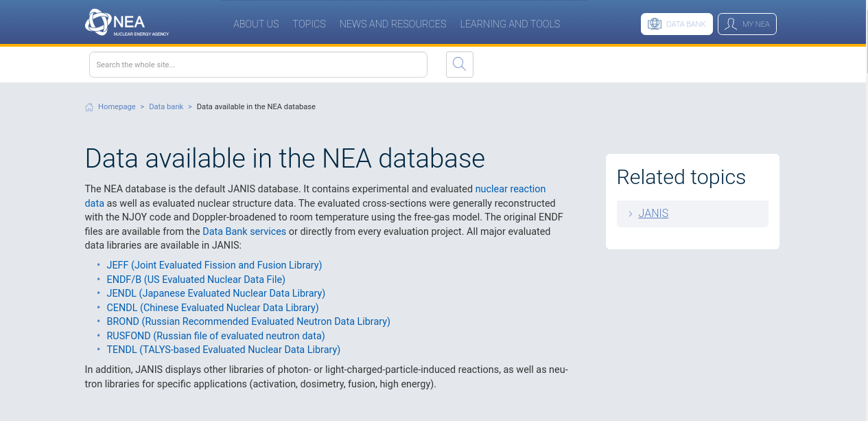Go to Homepage breadcrumb link
This screenshot has width=868, height=421.
117,107
